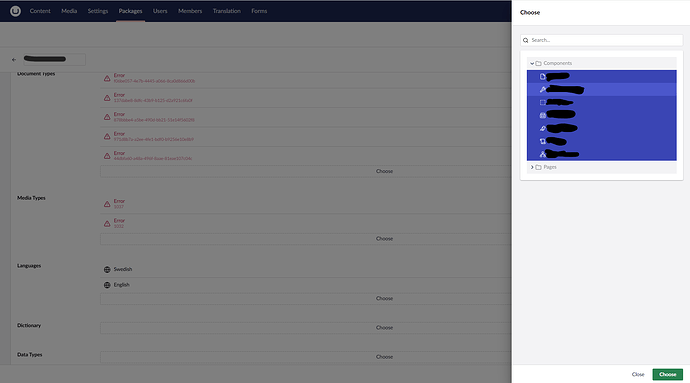
Task: Click the redacted package name field
Action: [x=54, y=59]
